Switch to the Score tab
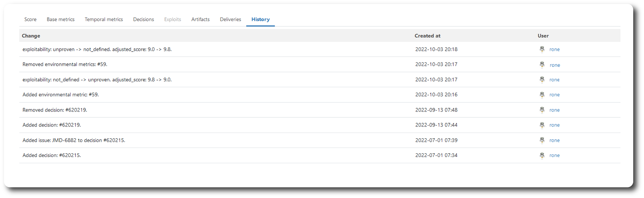 (30, 19)
